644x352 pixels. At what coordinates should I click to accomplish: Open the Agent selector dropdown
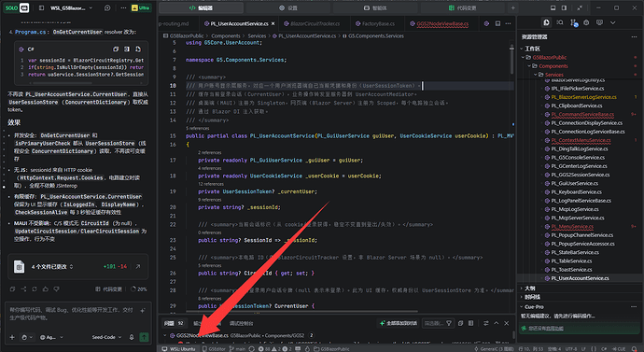[x=51, y=337]
